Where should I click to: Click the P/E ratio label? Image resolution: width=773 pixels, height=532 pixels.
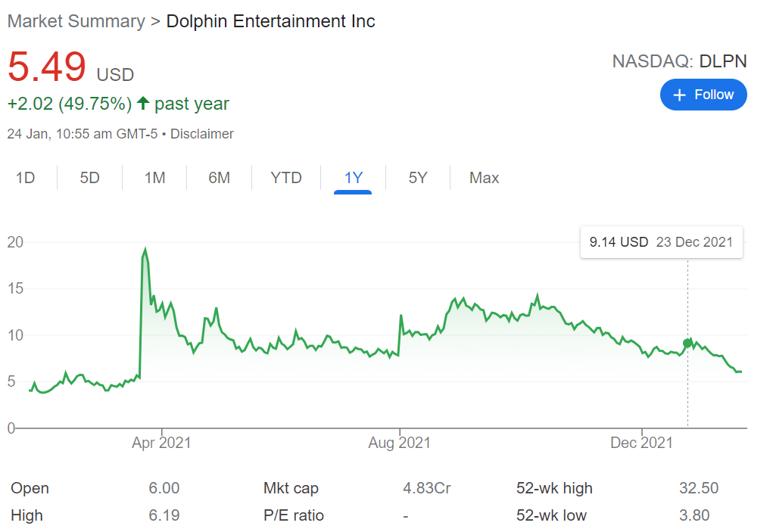(x=294, y=515)
